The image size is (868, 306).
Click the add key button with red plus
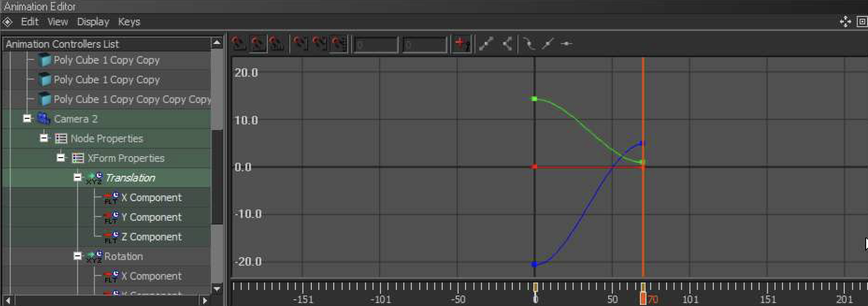[x=461, y=44]
